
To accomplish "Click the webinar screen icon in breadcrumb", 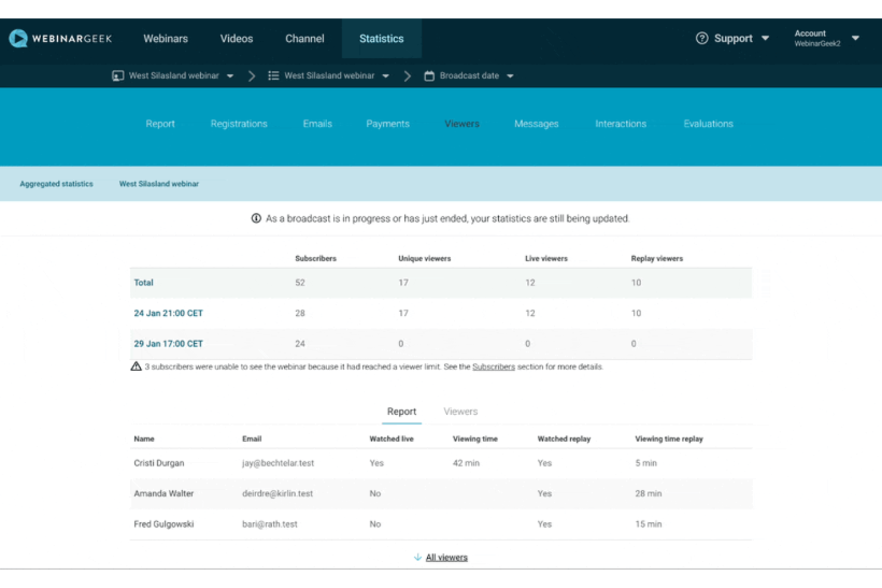I will tap(116, 76).
